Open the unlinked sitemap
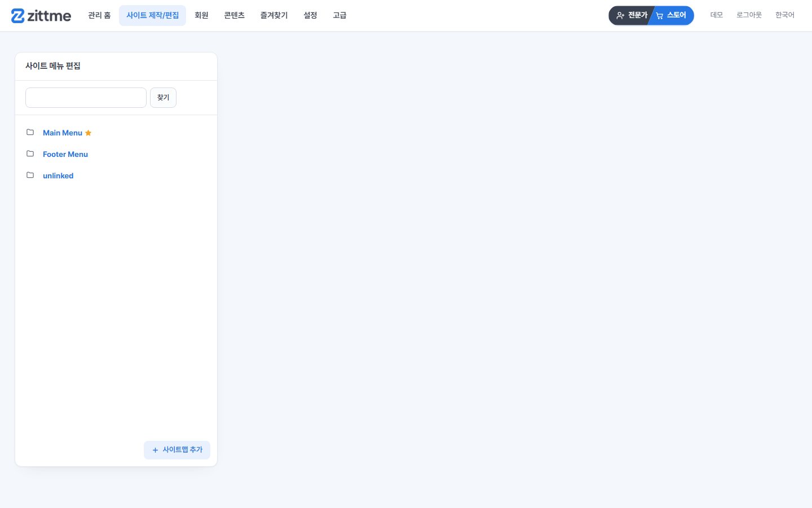 [58, 176]
